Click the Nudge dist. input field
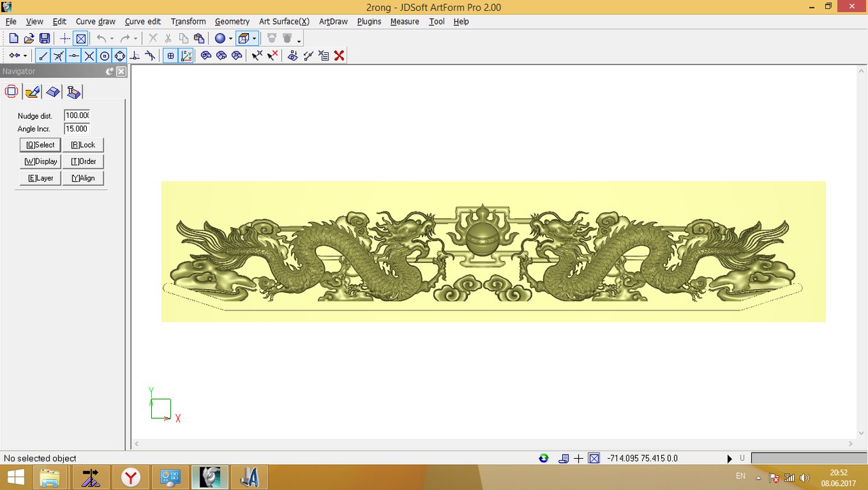868x490 pixels. tap(77, 116)
